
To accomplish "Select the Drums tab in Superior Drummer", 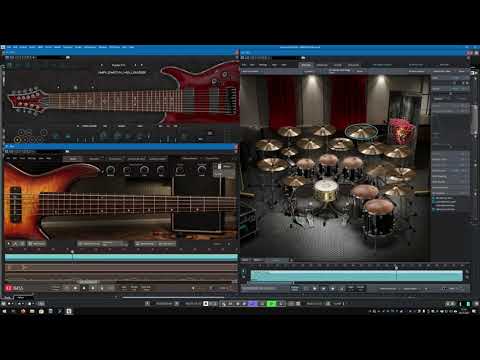I will pyautogui.click(x=306, y=65).
